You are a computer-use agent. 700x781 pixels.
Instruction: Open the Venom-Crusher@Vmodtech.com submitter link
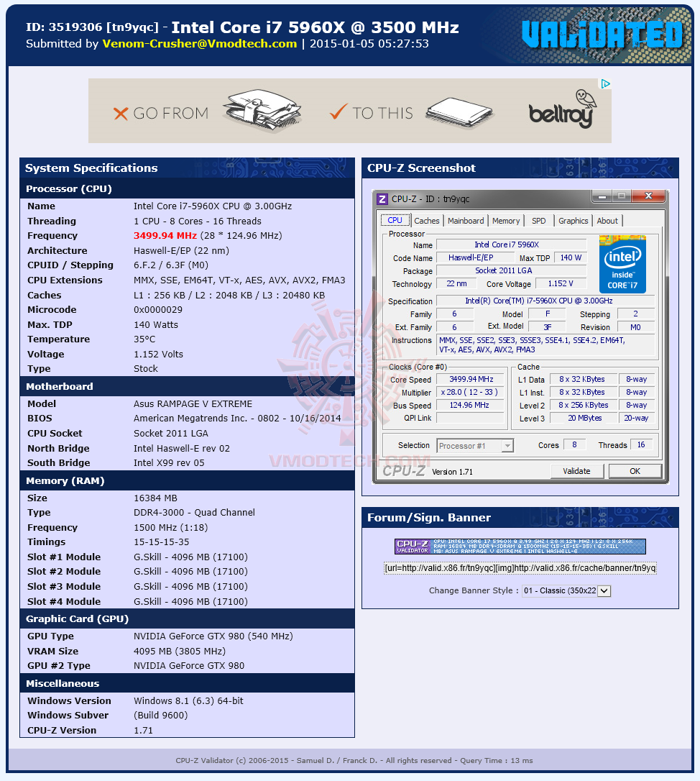point(200,44)
